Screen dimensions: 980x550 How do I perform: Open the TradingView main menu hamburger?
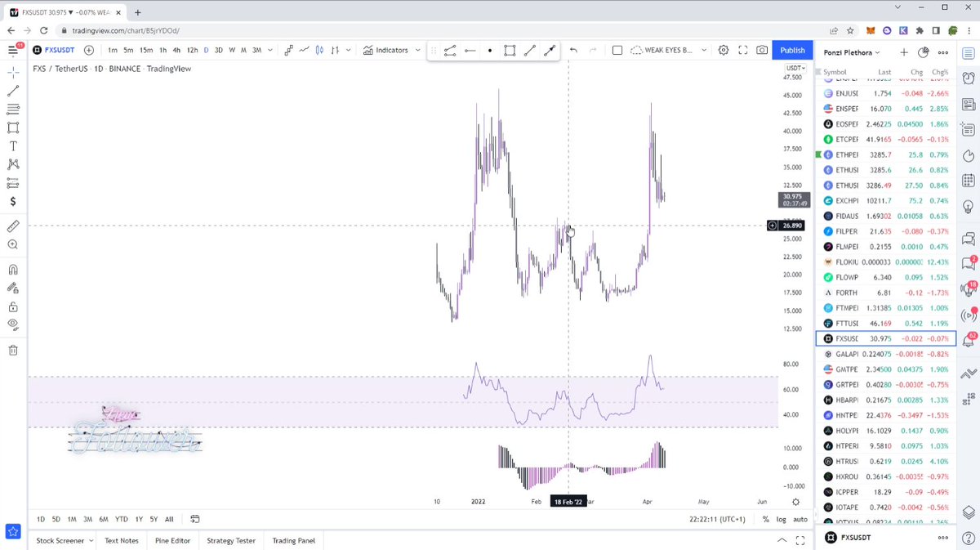tap(13, 50)
